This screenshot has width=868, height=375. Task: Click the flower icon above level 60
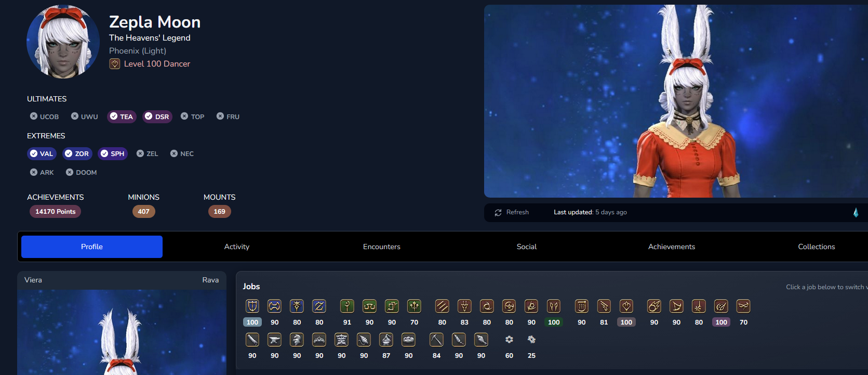click(x=509, y=340)
